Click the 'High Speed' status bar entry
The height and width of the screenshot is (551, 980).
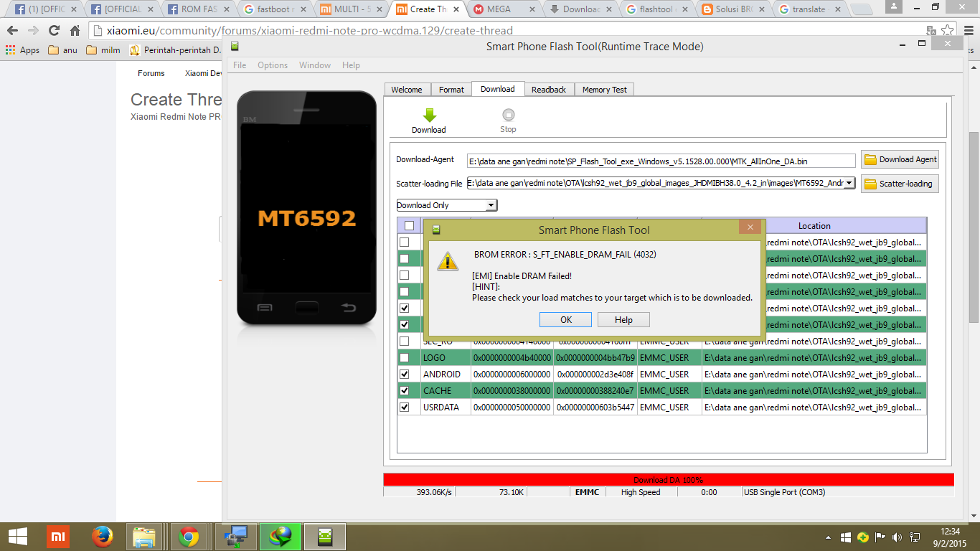click(641, 492)
